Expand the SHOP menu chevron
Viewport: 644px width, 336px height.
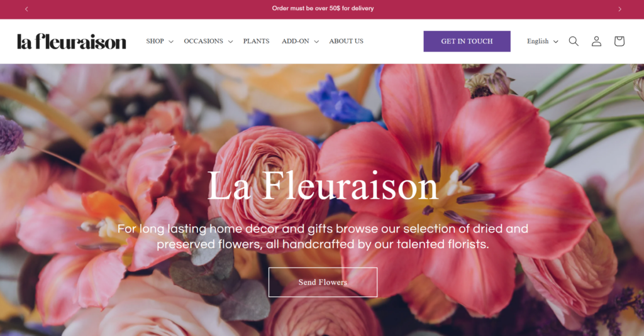click(171, 41)
